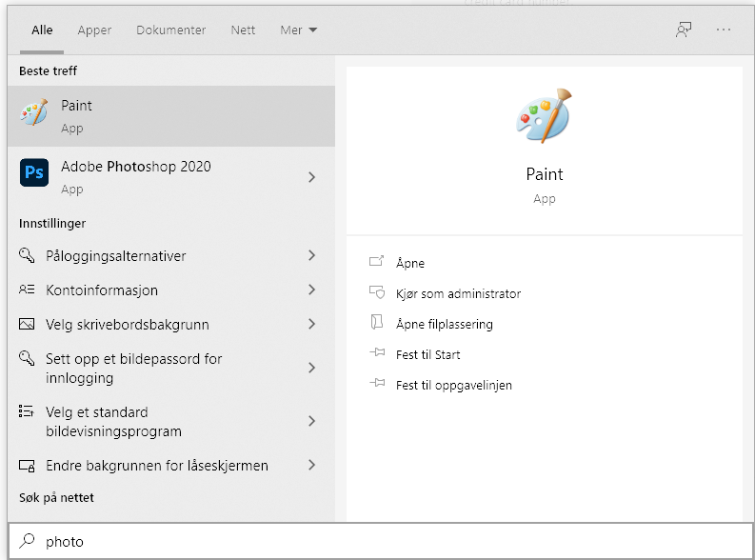Viewport: 755px width, 560px height.
Task: Expand the Velg skrivebordsbakgrunn chevron
Action: (x=311, y=324)
